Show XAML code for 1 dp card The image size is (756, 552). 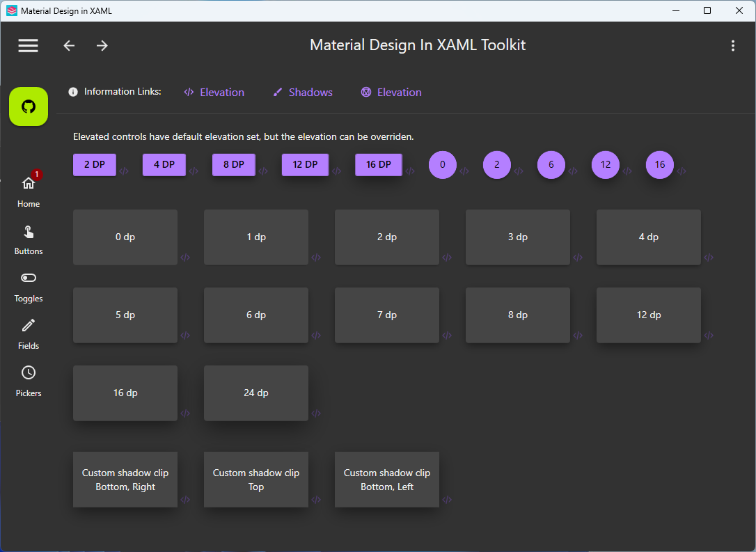tap(316, 258)
